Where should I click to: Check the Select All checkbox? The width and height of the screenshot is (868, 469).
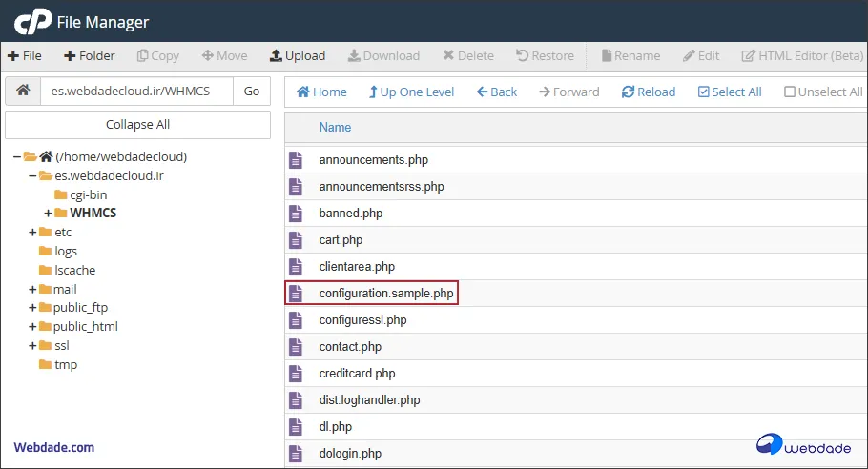(x=704, y=92)
